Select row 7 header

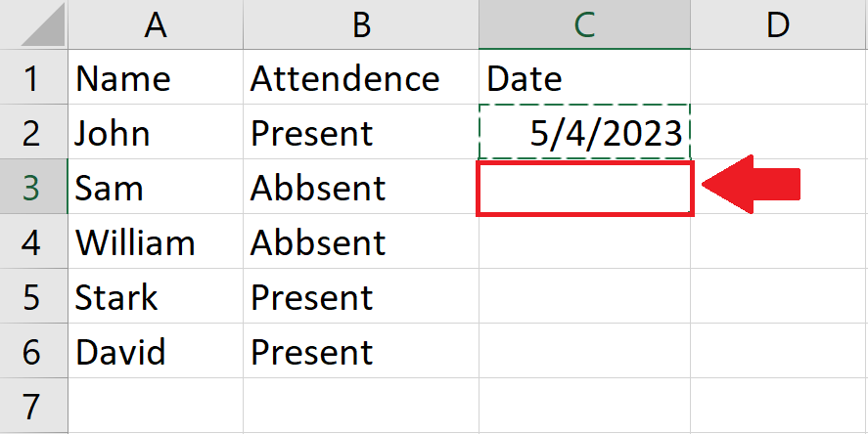(34, 406)
